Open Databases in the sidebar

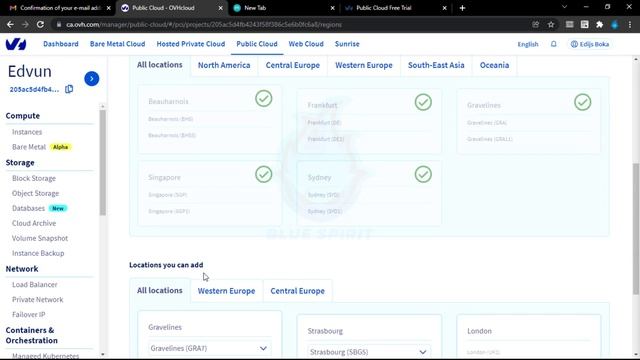tap(39, 208)
